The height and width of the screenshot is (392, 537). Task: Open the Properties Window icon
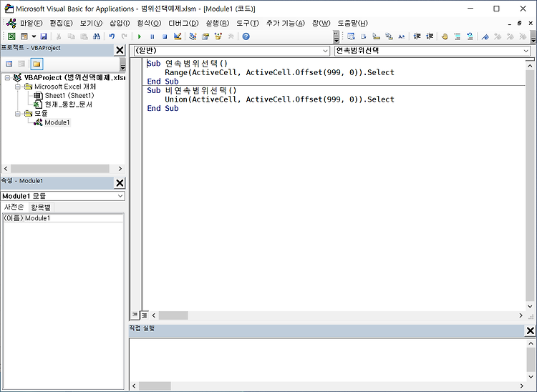[205, 36]
